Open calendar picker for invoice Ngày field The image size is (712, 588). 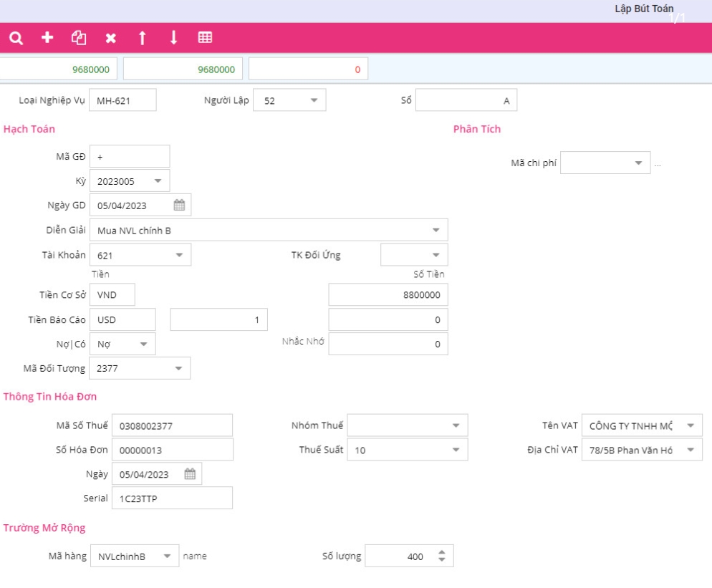point(190,474)
